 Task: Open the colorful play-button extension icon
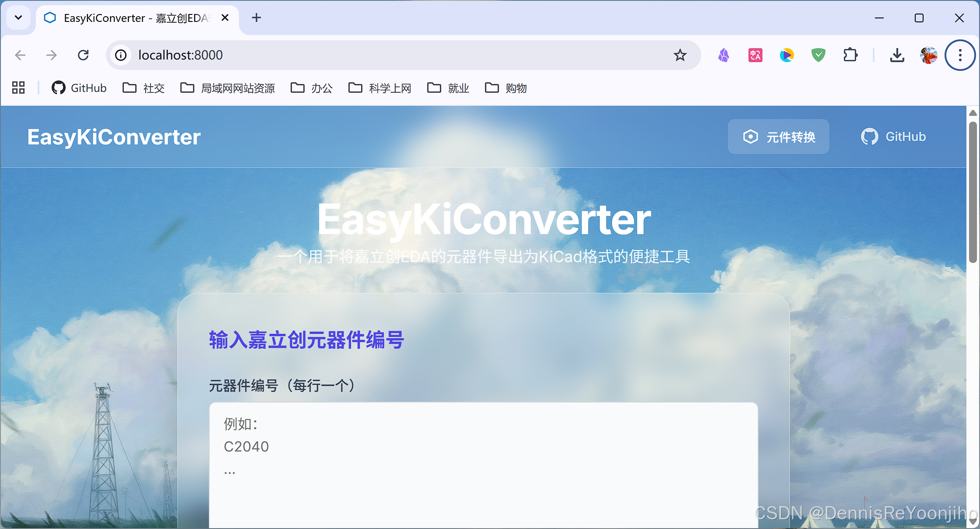pyautogui.click(x=787, y=55)
